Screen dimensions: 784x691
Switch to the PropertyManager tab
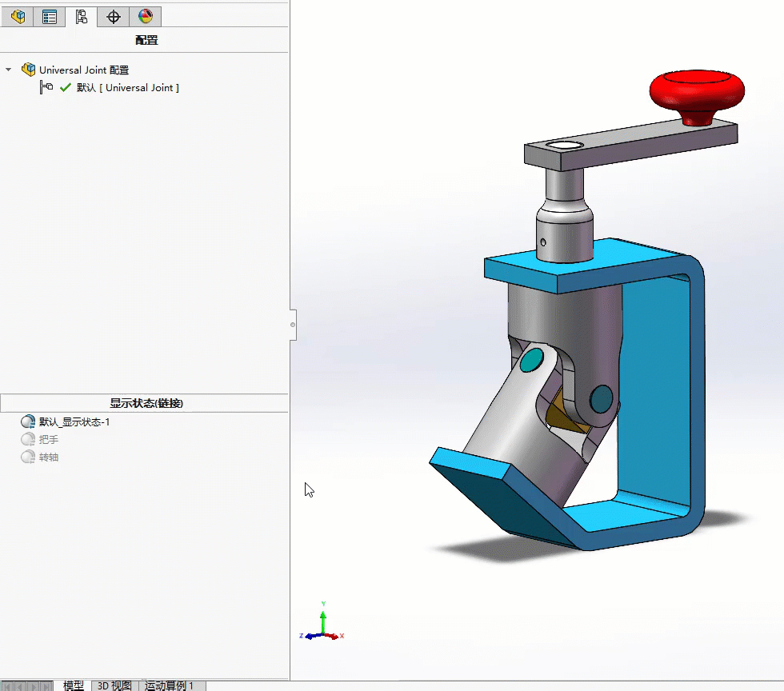[50, 17]
